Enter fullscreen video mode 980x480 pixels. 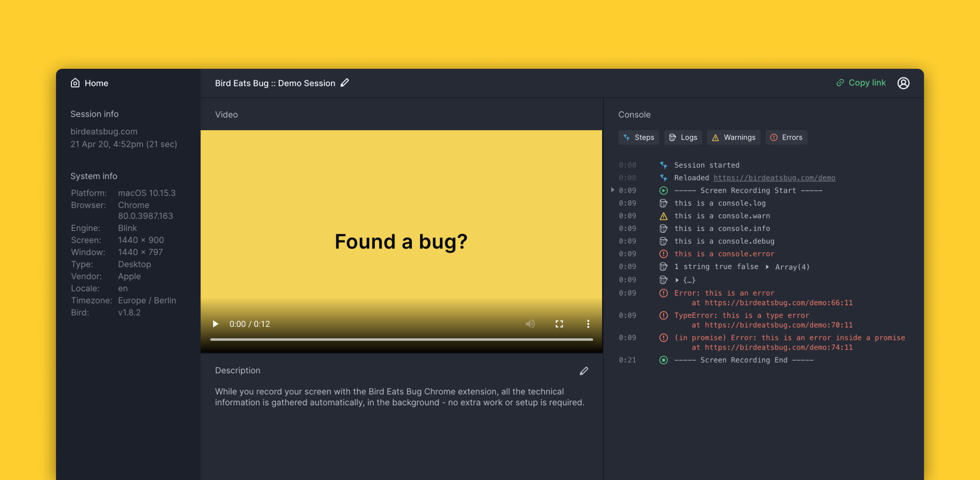tap(559, 324)
